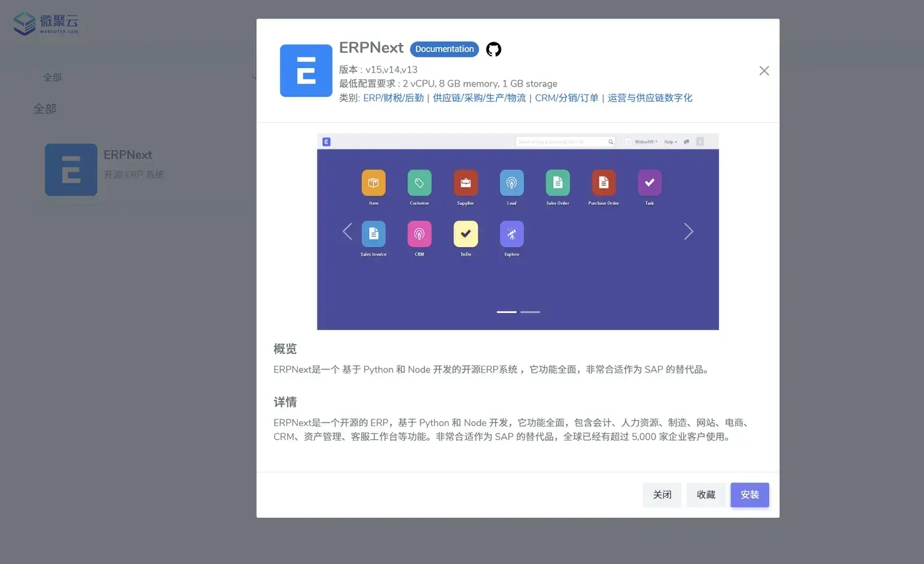Open the Documentation badge link
Screen dimensions: 924x564
(x=444, y=50)
